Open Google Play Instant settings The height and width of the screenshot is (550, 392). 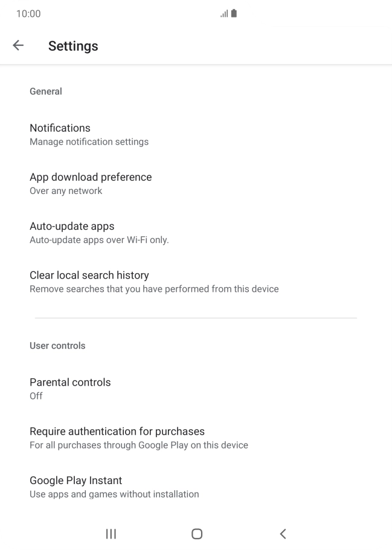[x=76, y=480]
